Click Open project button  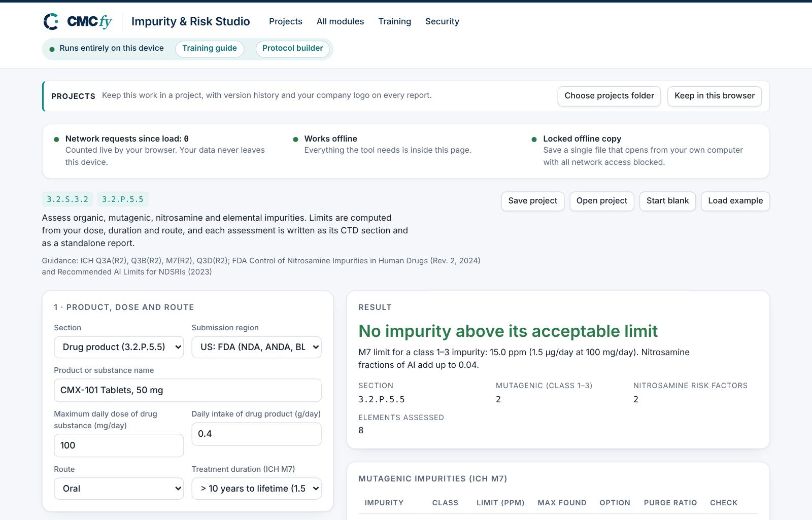(x=601, y=201)
